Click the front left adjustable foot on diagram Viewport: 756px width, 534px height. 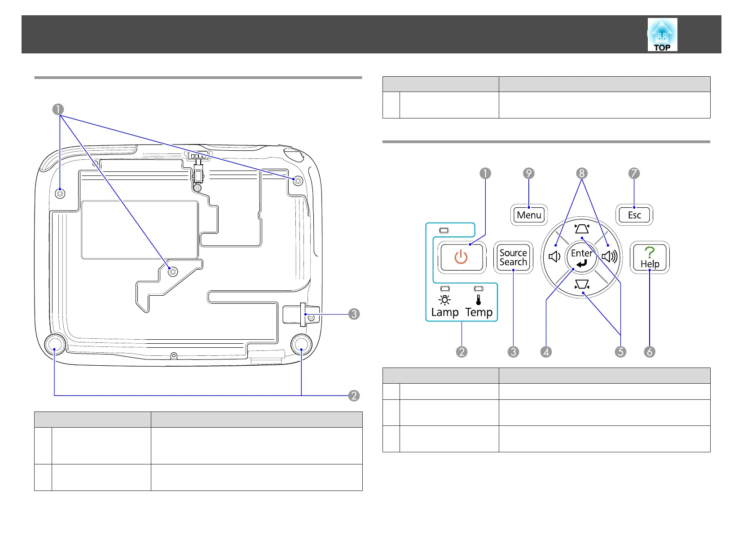coord(55,345)
